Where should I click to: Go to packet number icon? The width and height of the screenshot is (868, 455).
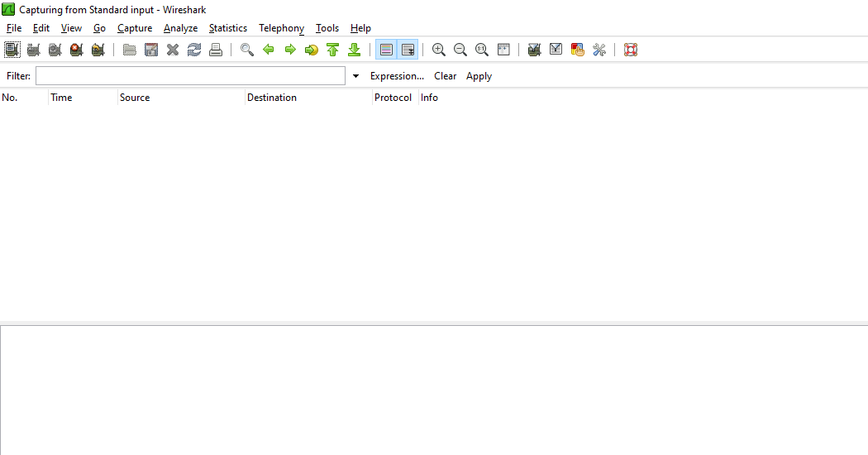(x=312, y=50)
